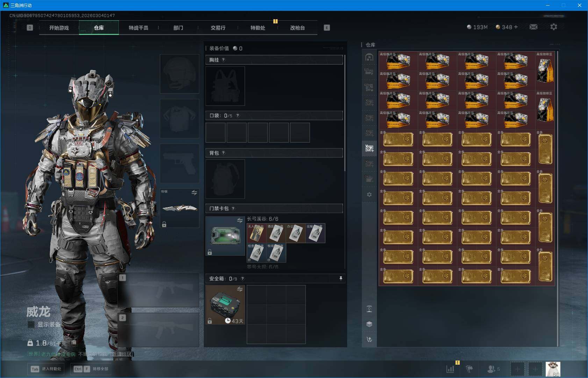Screen dimensions: 588x378
Task: Open the question mark help for 背包
Action: (x=223, y=153)
